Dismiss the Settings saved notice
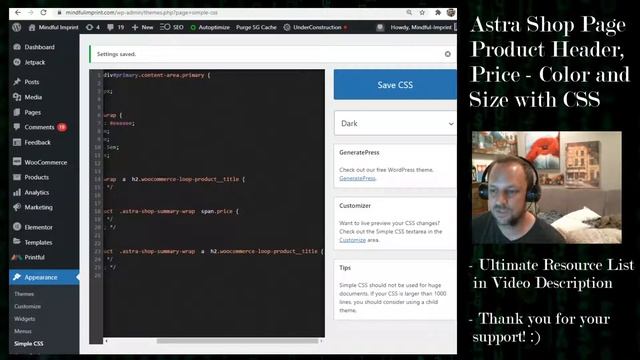 [448, 54]
